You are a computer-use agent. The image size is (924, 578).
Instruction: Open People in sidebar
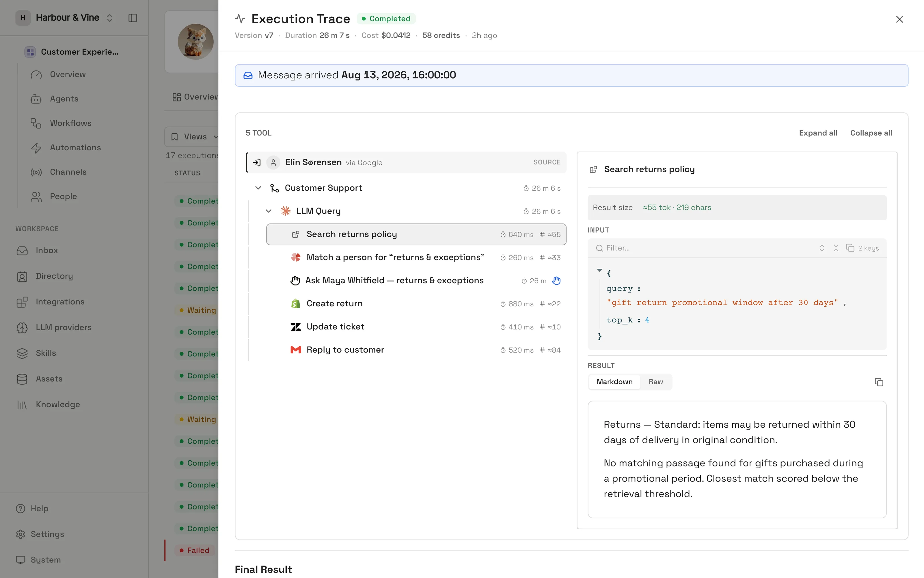[x=64, y=197]
